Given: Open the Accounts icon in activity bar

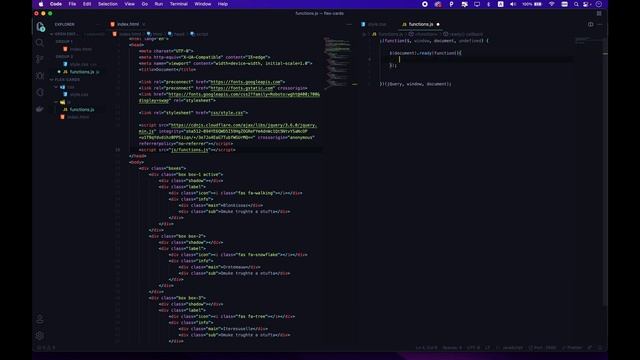Looking at the screenshot, I should pyautogui.click(x=40, y=319).
